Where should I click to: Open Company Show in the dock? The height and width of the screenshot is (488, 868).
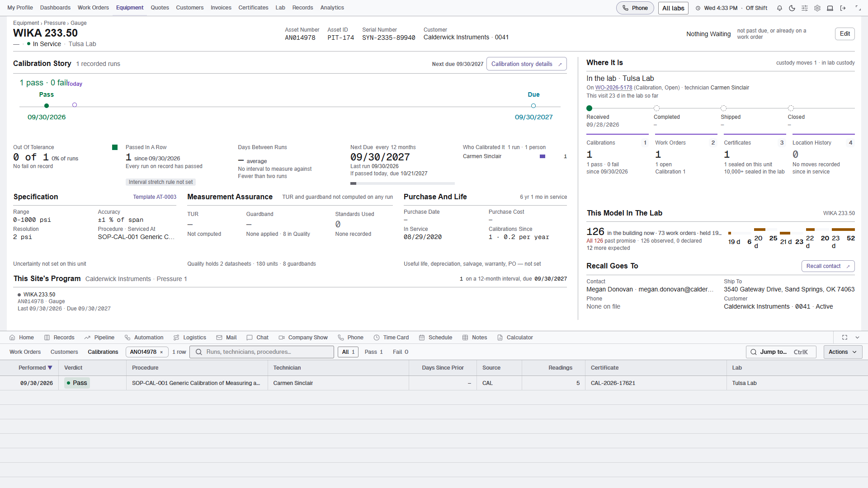303,338
